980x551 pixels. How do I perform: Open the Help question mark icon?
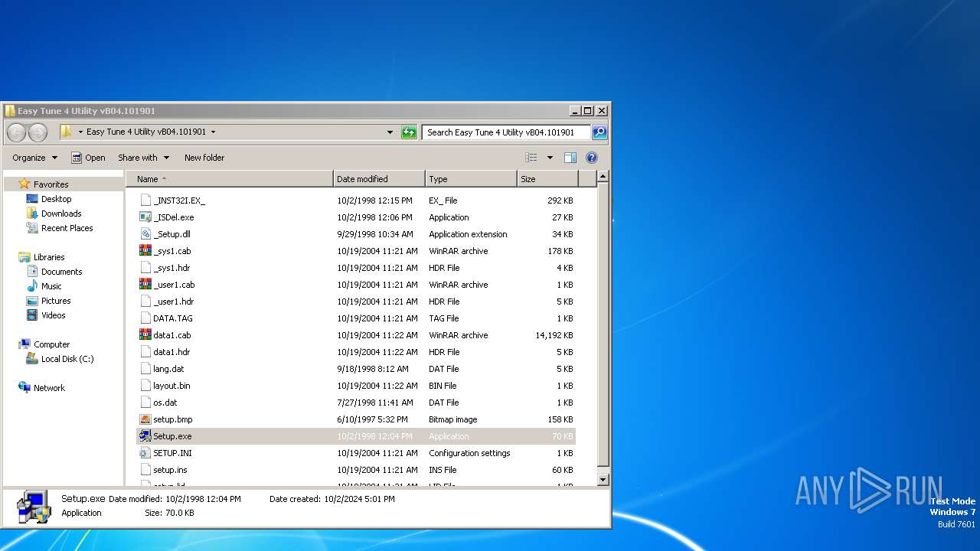coord(591,158)
